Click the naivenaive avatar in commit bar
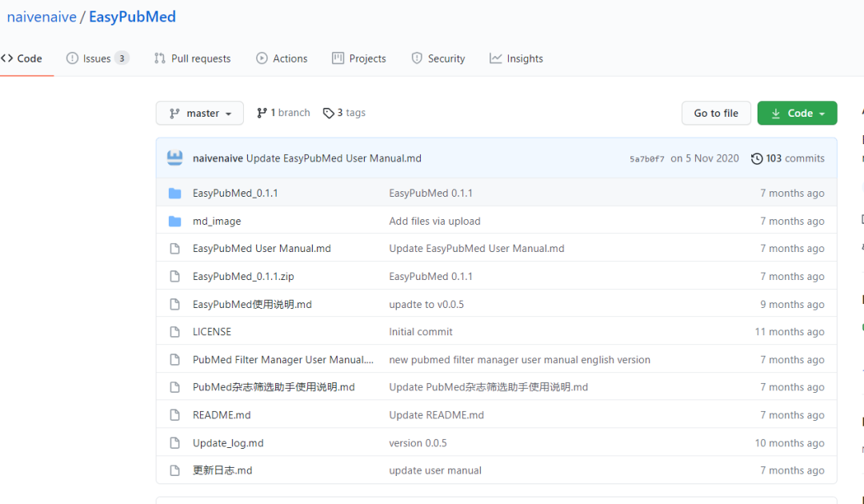The image size is (864, 504). [x=174, y=158]
